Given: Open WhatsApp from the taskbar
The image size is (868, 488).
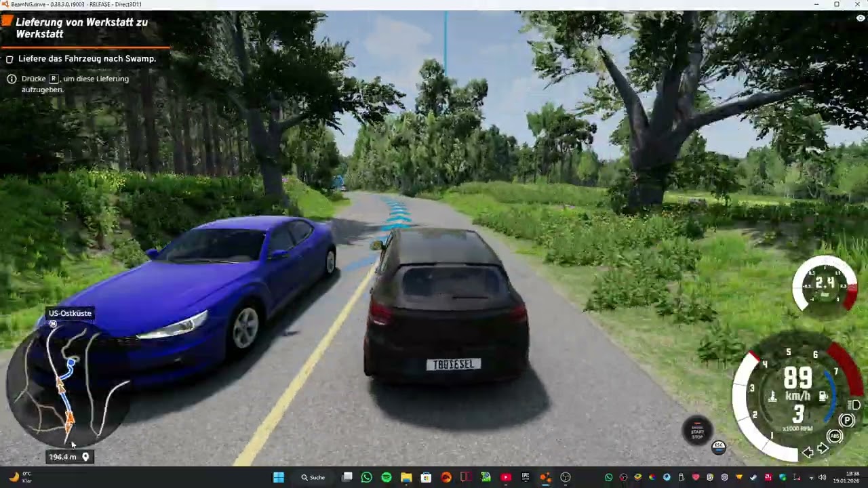Looking at the screenshot, I should [367, 477].
